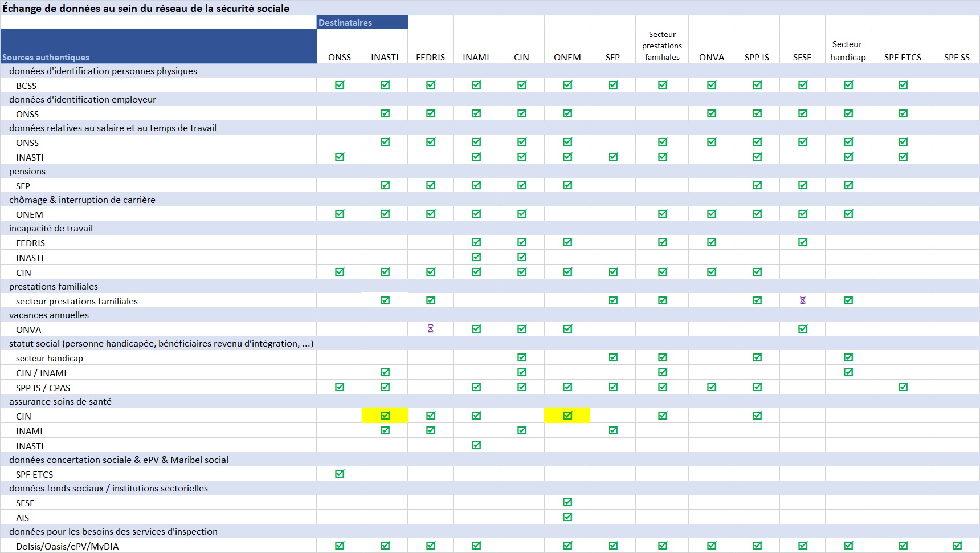Click the Secteur prestations familiales column header

click(662, 46)
